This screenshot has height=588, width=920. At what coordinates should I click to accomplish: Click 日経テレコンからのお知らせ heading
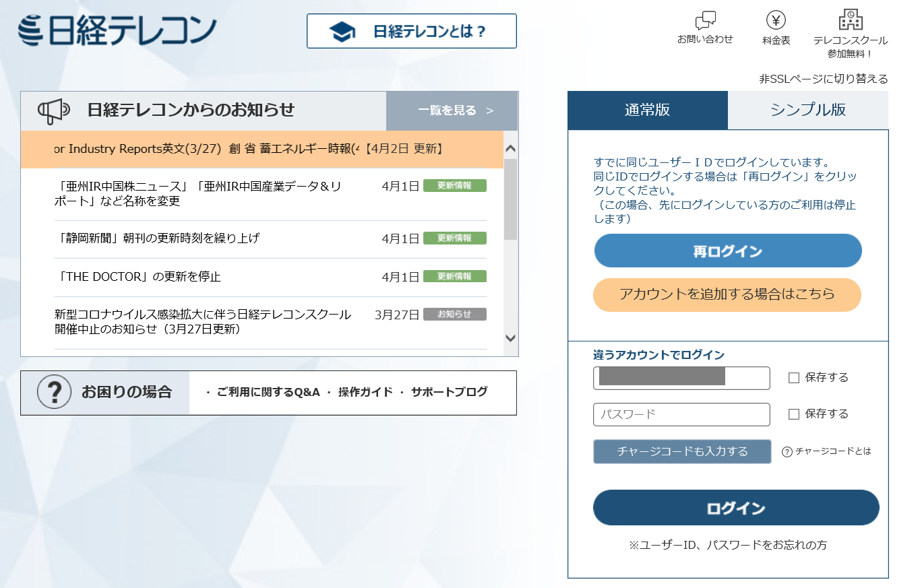click(191, 110)
